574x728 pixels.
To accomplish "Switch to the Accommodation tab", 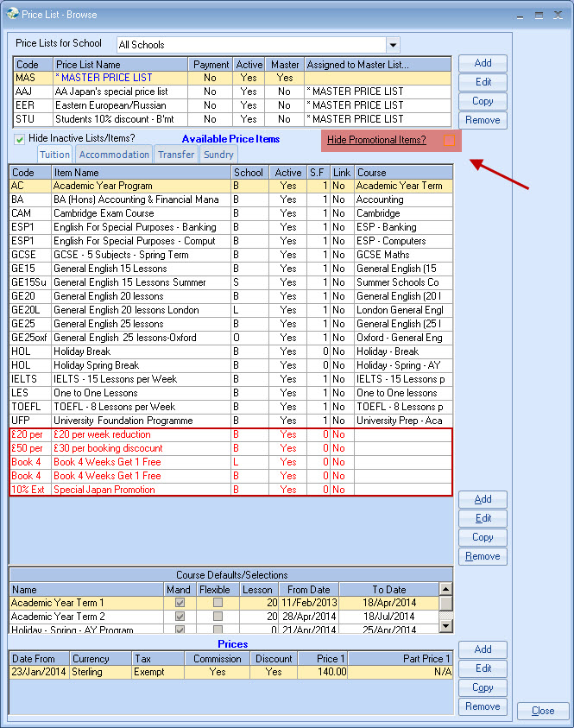I will coord(114,155).
